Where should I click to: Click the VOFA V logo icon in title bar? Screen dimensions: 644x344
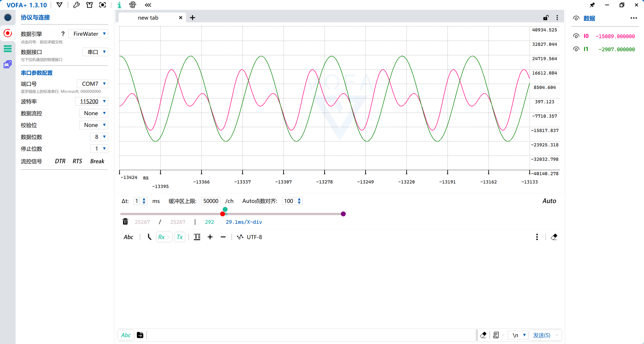click(x=59, y=5)
